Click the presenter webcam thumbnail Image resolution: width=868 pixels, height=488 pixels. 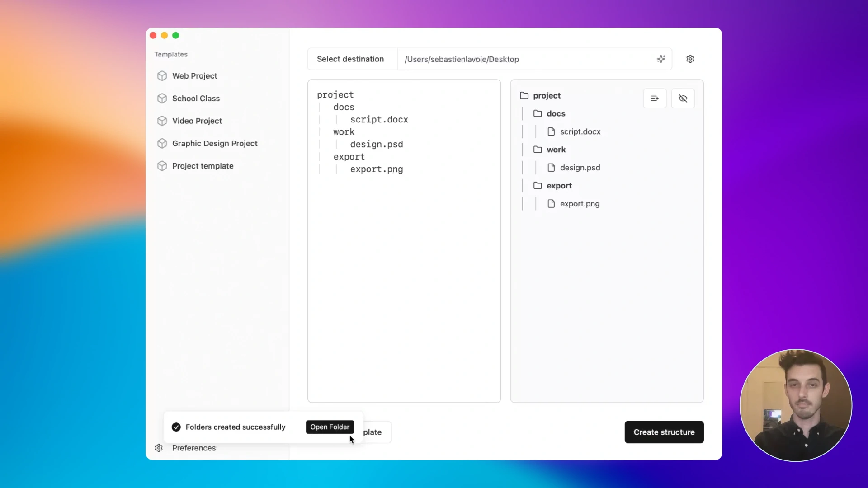[x=796, y=405]
